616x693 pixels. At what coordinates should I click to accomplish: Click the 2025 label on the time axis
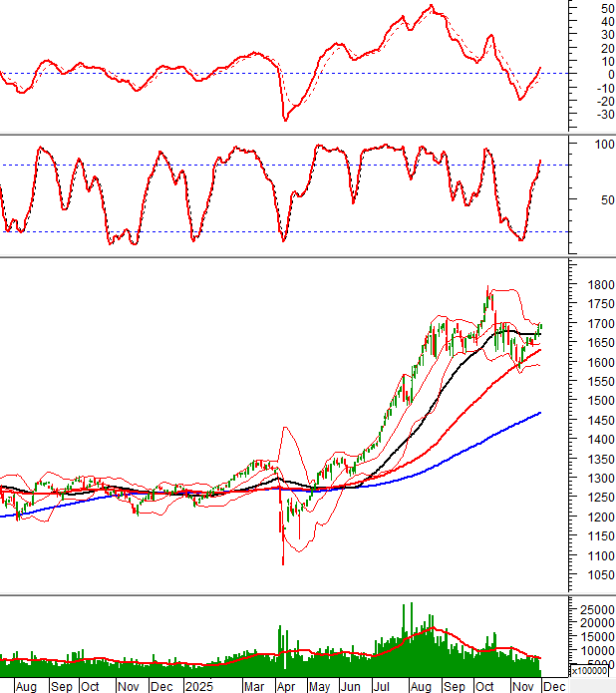pyautogui.click(x=198, y=687)
